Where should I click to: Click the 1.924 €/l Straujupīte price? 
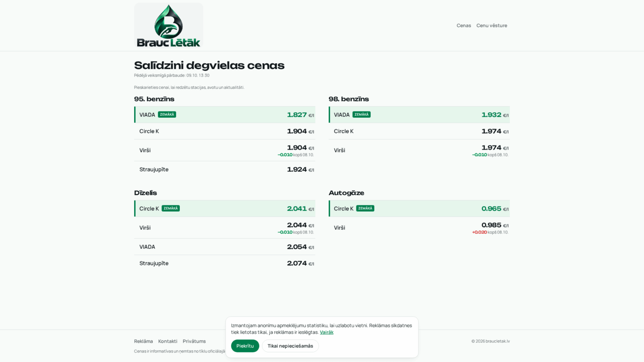(x=301, y=170)
